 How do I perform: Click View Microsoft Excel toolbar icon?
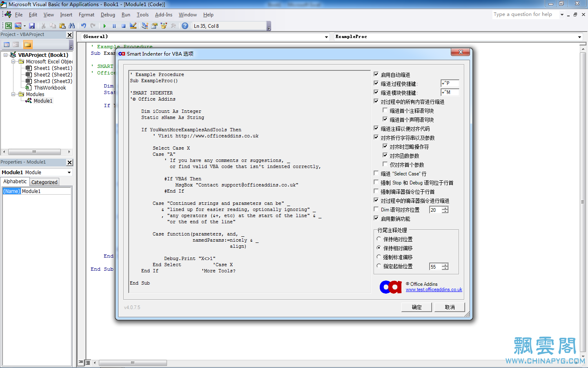8,26
